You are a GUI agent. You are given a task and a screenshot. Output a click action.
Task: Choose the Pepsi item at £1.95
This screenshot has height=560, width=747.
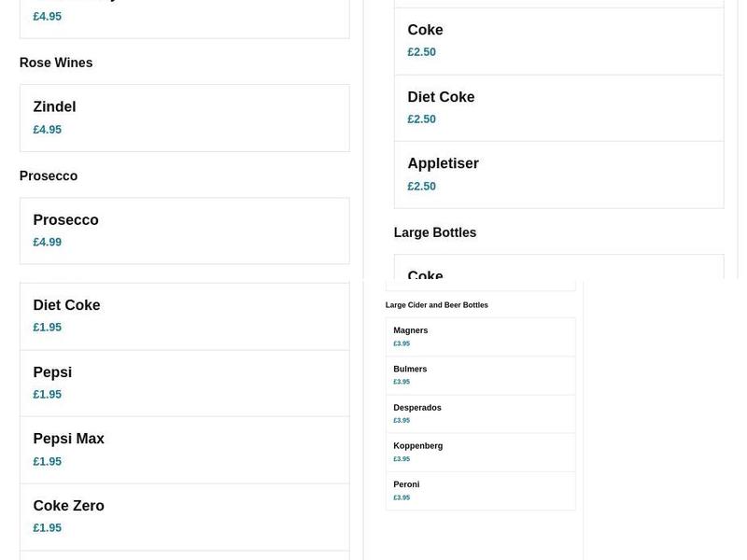(x=184, y=383)
